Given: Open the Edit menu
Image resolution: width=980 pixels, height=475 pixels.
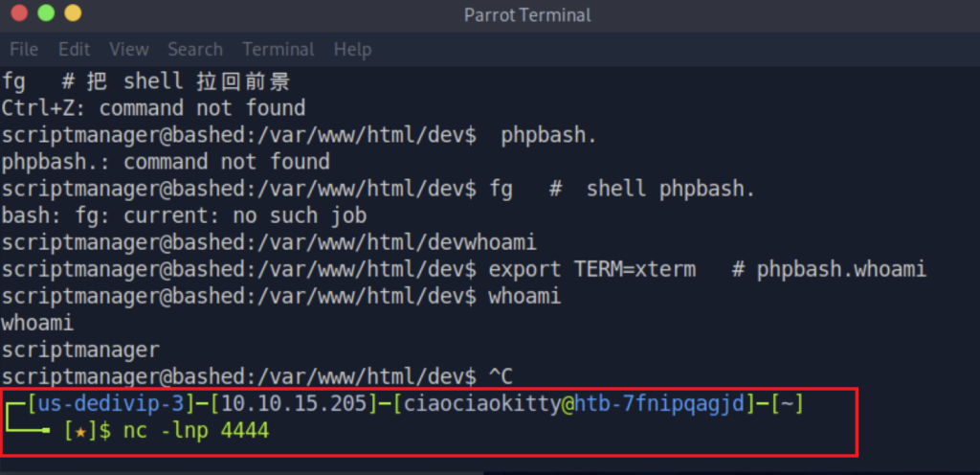Looking at the screenshot, I should (x=74, y=50).
